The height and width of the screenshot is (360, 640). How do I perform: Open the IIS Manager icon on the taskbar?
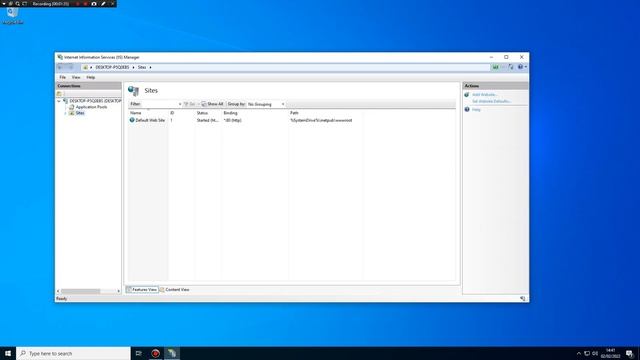[172, 353]
